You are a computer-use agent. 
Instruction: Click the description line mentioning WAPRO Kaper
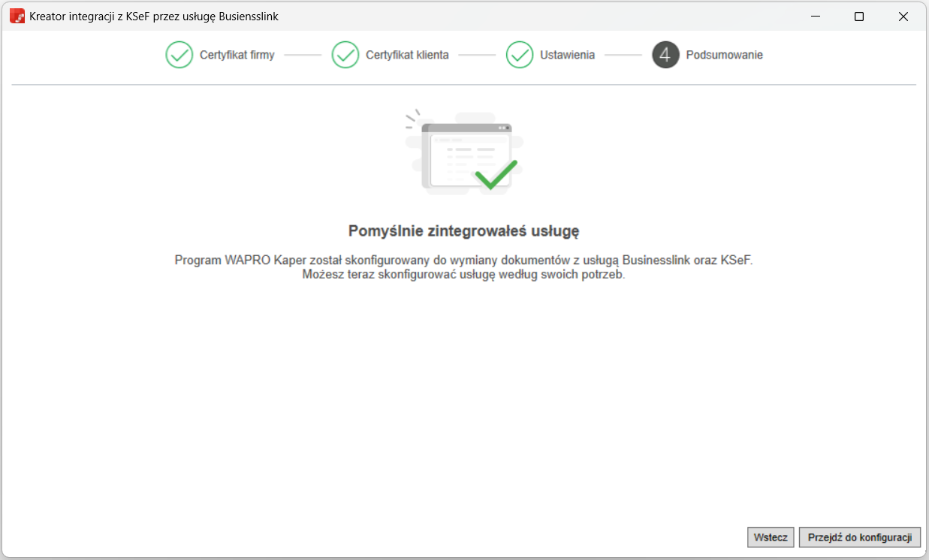[463, 260]
